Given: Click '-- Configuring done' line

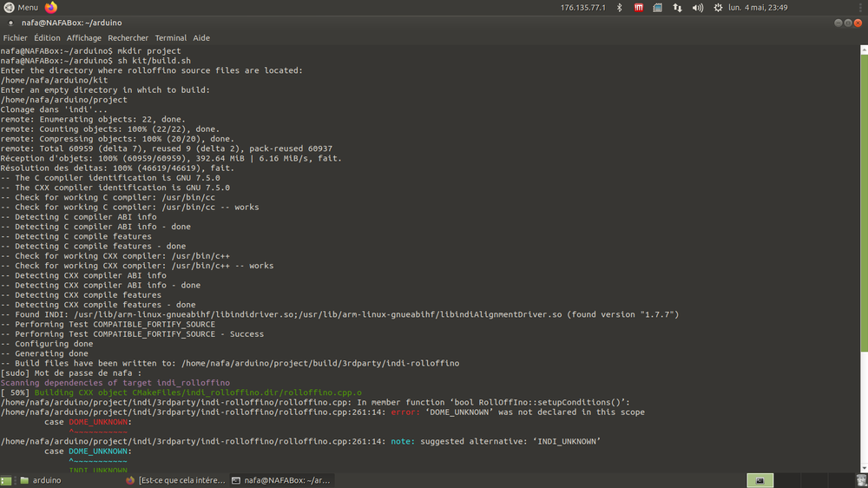Looking at the screenshot, I should click(x=47, y=344).
